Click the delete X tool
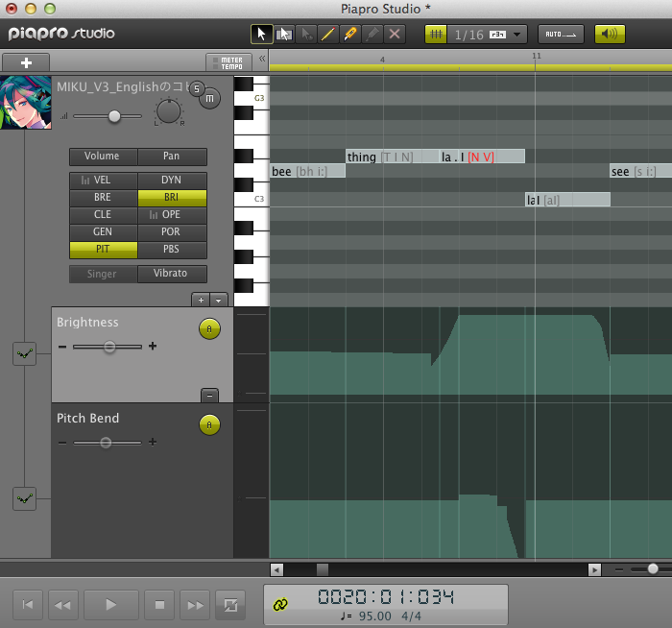This screenshot has height=628, width=672. tap(395, 35)
